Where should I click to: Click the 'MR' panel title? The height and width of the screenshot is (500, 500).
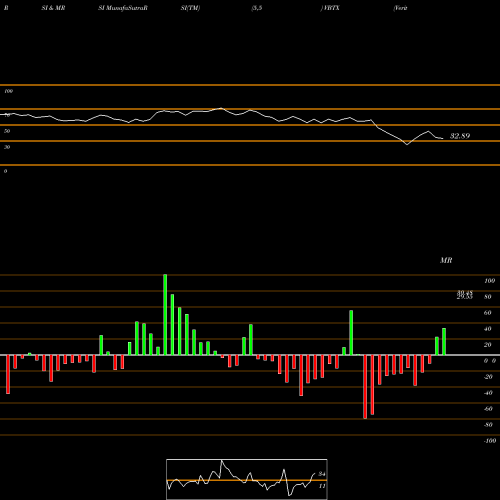point(446,260)
